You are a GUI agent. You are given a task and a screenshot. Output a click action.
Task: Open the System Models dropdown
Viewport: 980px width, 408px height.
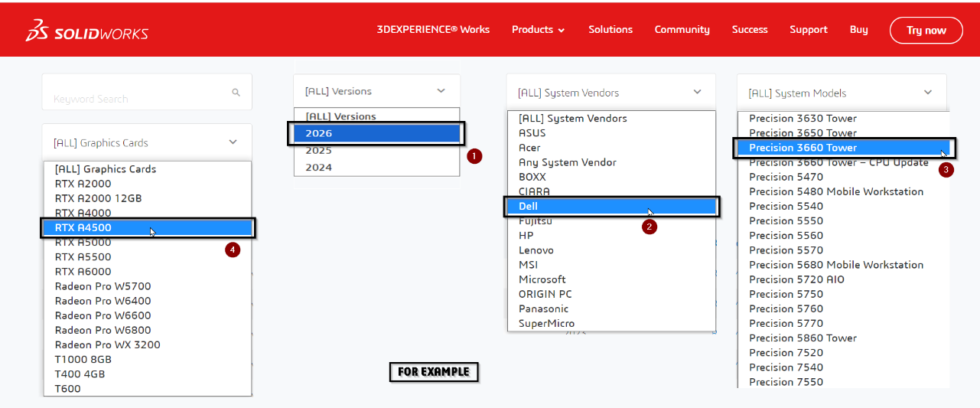click(927, 93)
